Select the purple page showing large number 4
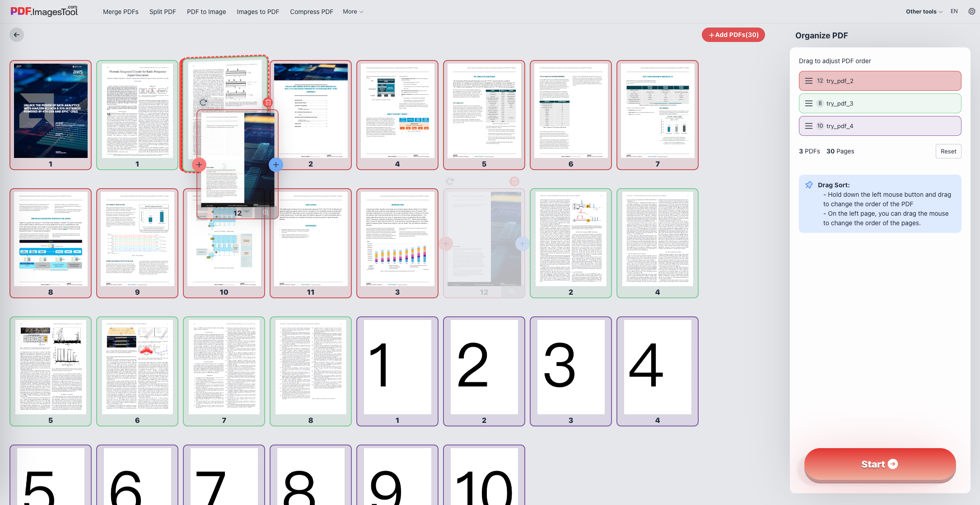The width and height of the screenshot is (980, 505). [x=658, y=371]
